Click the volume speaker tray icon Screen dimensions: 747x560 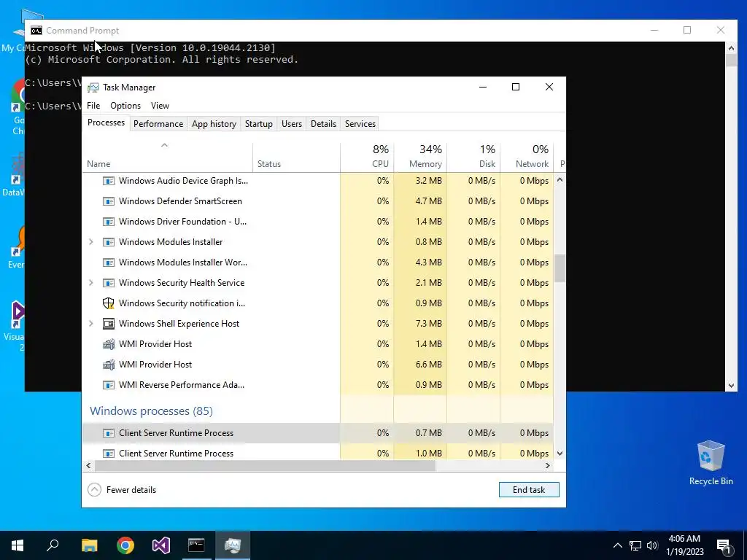[652, 545]
